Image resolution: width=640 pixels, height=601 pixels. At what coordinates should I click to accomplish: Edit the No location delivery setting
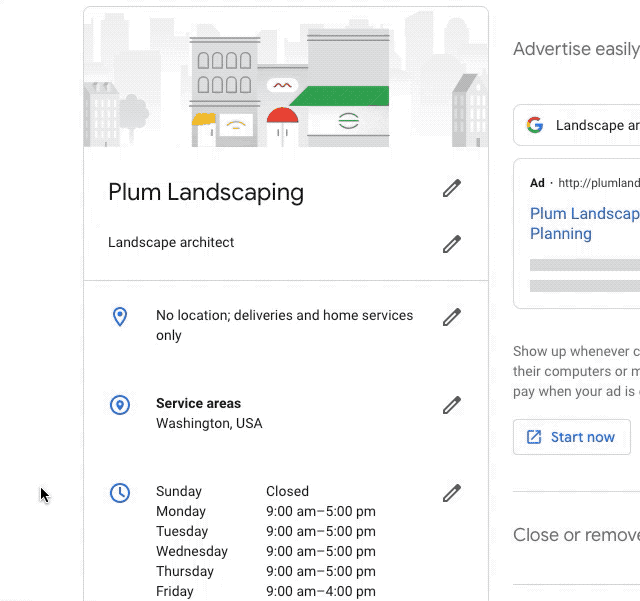[x=452, y=317]
